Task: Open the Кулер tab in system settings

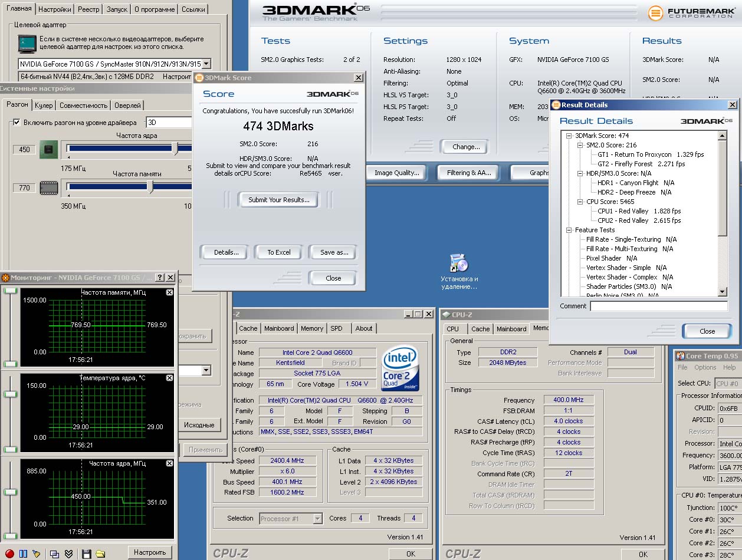Action: click(x=44, y=106)
